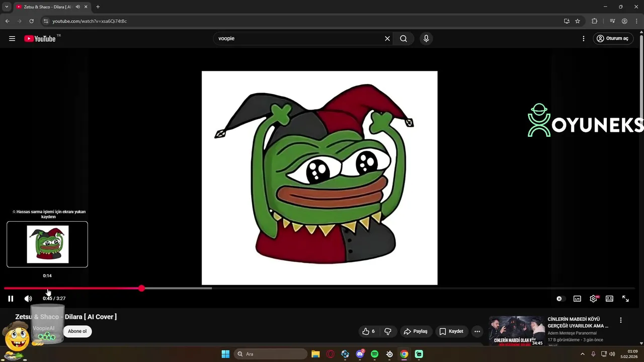Clear the search text with X icon

387,39
